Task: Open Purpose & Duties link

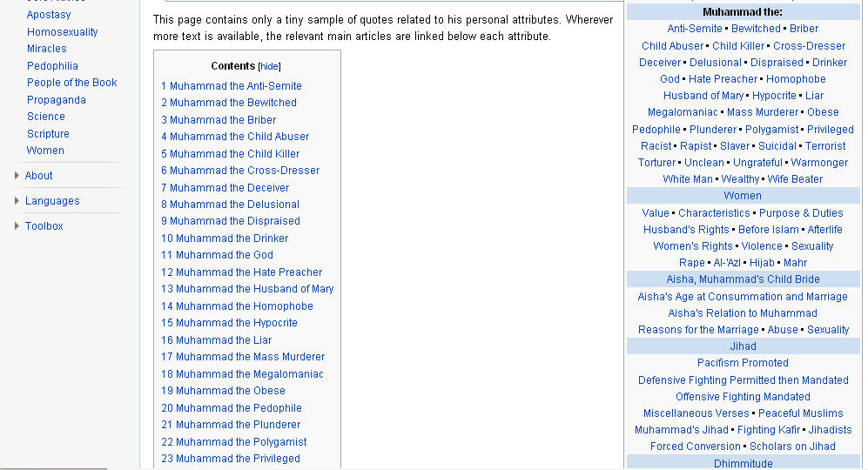Action: pyautogui.click(x=801, y=213)
